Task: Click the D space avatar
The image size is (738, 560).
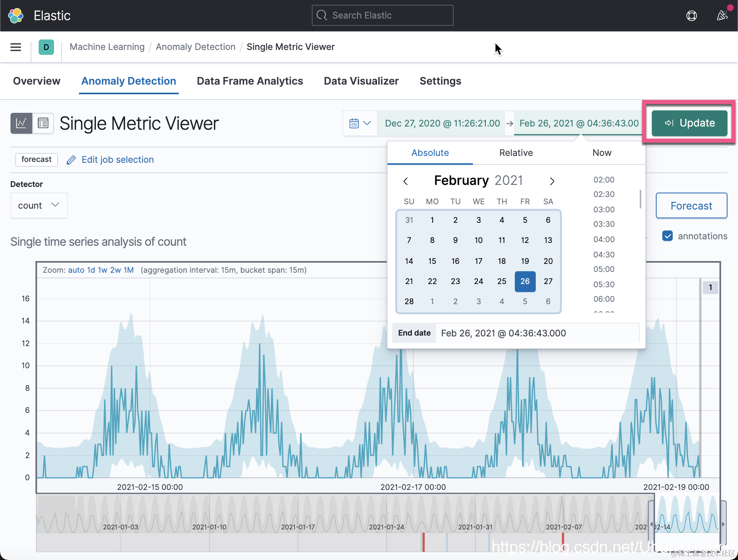Action: pos(46,47)
